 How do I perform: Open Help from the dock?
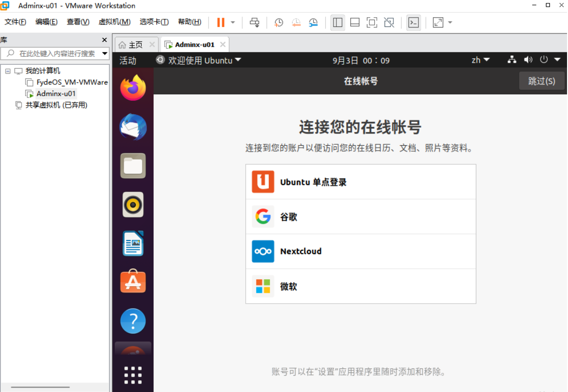coord(133,321)
